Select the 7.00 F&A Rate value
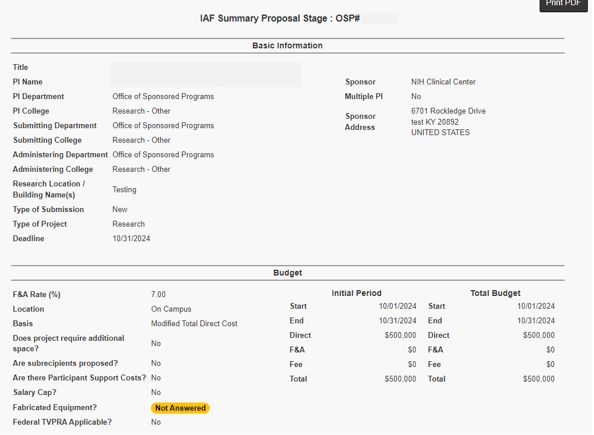 pyautogui.click(x=159, y=295)
